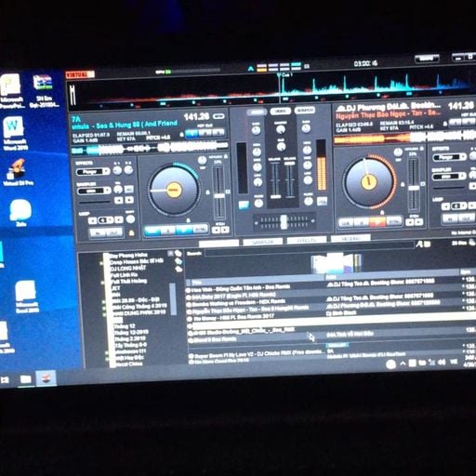The width and height of the screenshot is (476, 476).
Task: Open the RECORD browser tab
Action: (350, 239)
